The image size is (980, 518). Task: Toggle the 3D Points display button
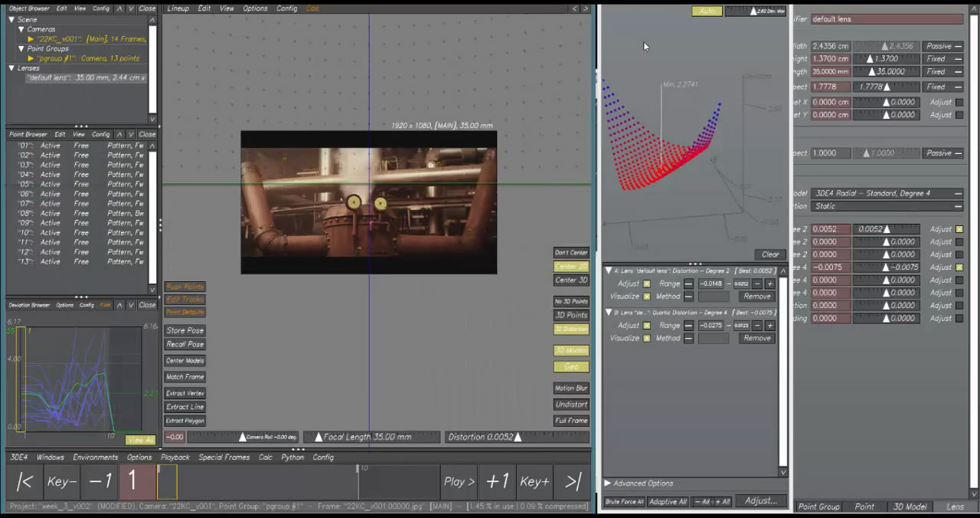pos(571,315)
